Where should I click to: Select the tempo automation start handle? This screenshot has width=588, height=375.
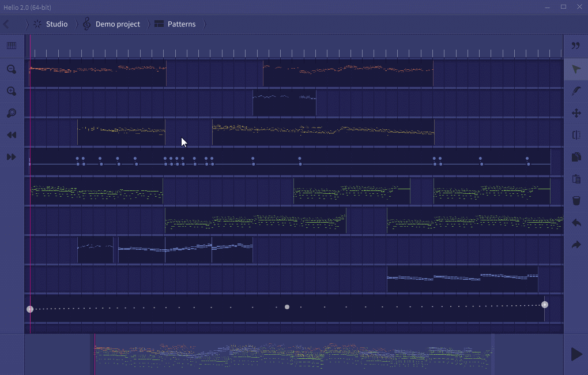tap(30, 309)
